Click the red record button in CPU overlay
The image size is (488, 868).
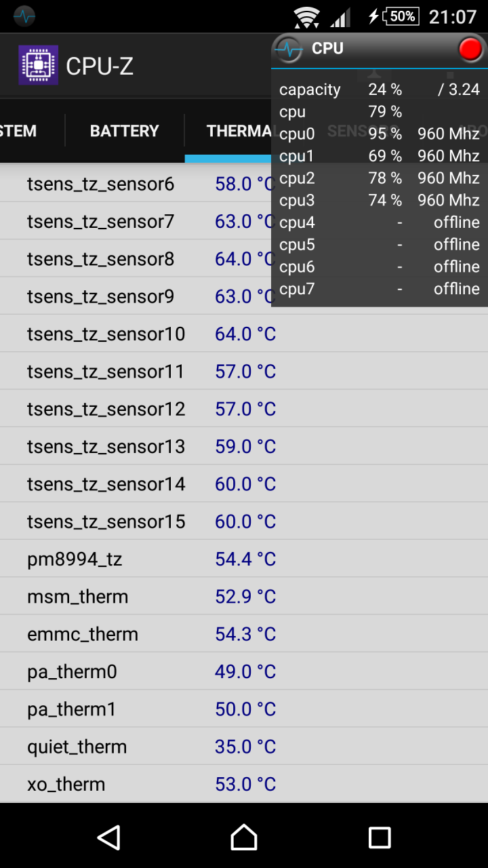coord(470,50)
